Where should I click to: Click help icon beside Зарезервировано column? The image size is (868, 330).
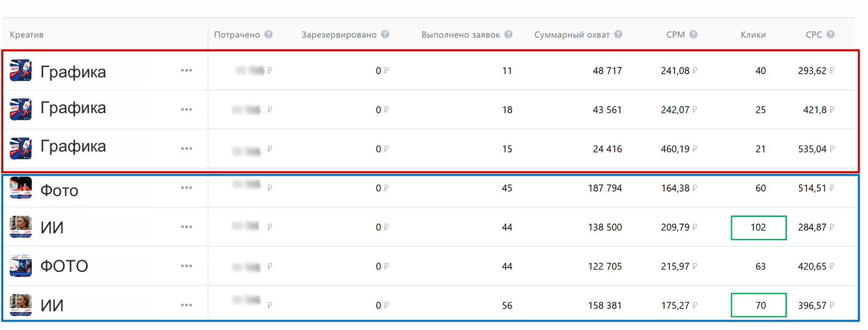[385, 34]
